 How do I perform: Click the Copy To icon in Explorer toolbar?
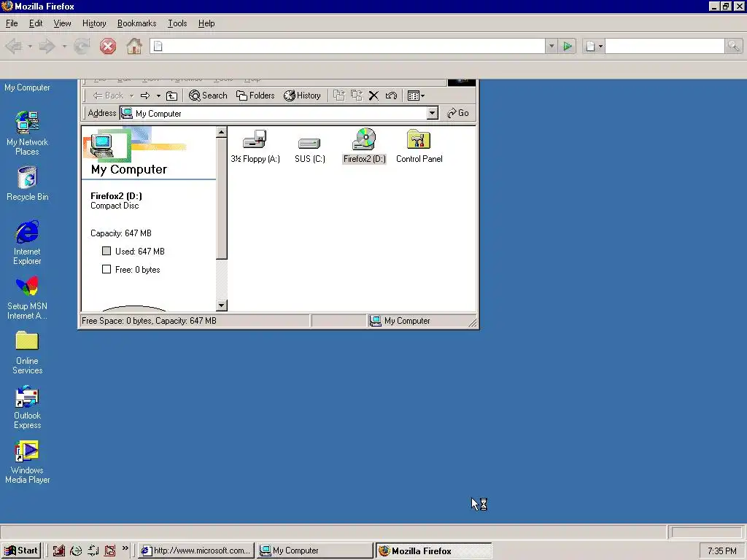pos(356,96)
